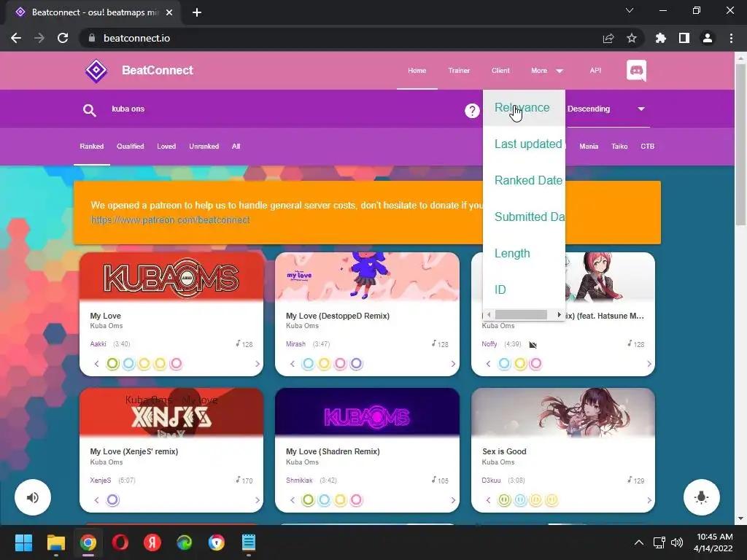This screenshot has width=747, height=560.
Task: Click the search magnifier icon
Action: coord(90,110)
